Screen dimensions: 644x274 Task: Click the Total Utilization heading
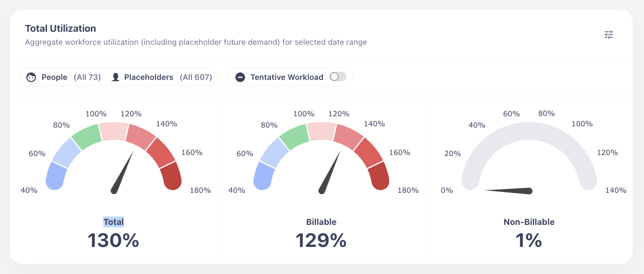click(x=60, y=28)
